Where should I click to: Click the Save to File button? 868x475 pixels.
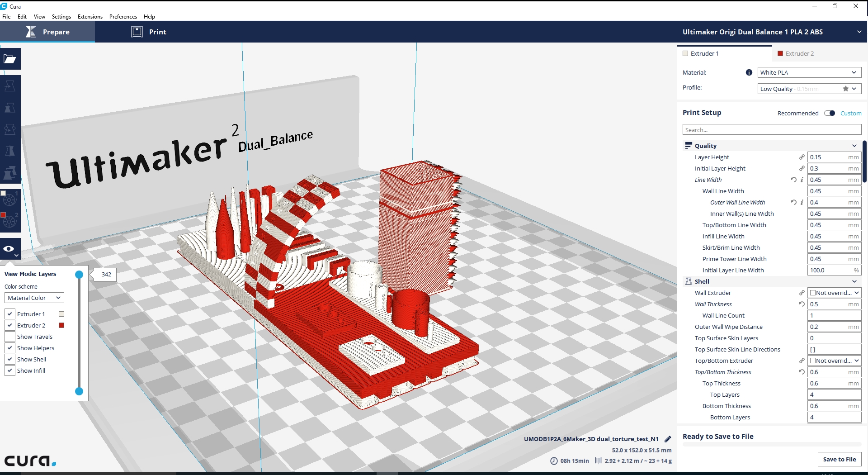click(840, 459)
